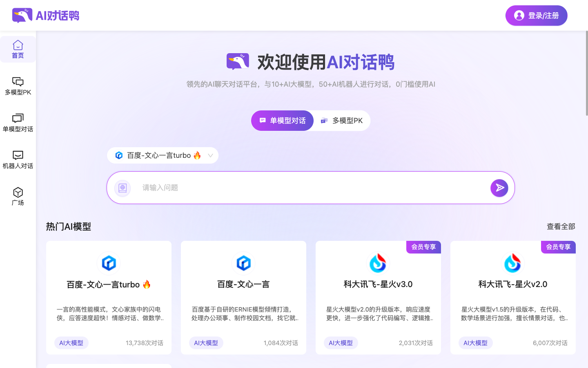View all models via 查看全部
The width and height of the screenshot is (588, 368).
[x=561, y=227]
